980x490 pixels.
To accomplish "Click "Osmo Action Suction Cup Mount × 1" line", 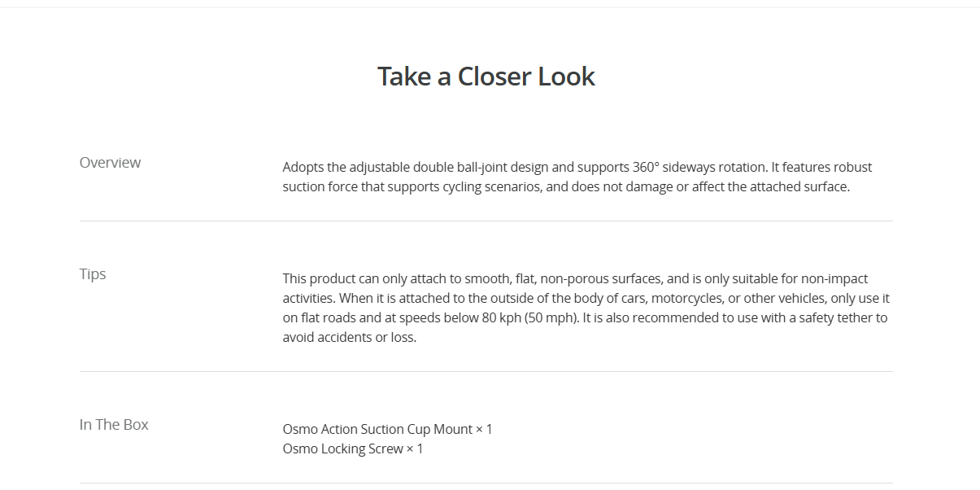I will (388, 429).
